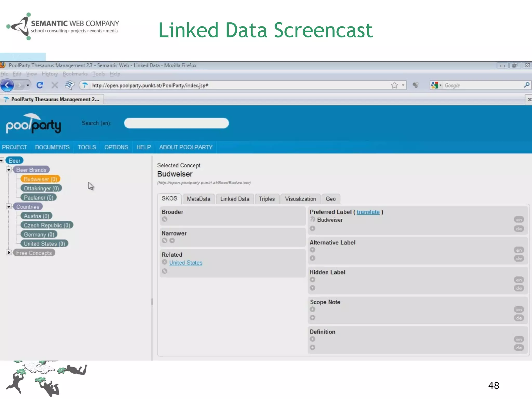
Task: Click into the PoolParty search field
Action: point(176,123)
